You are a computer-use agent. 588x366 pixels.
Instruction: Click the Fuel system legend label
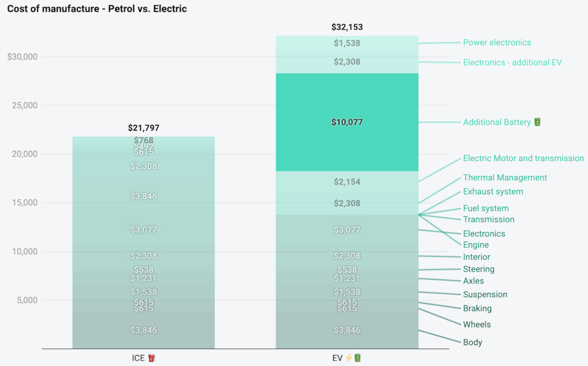click(x=486, y=208)
